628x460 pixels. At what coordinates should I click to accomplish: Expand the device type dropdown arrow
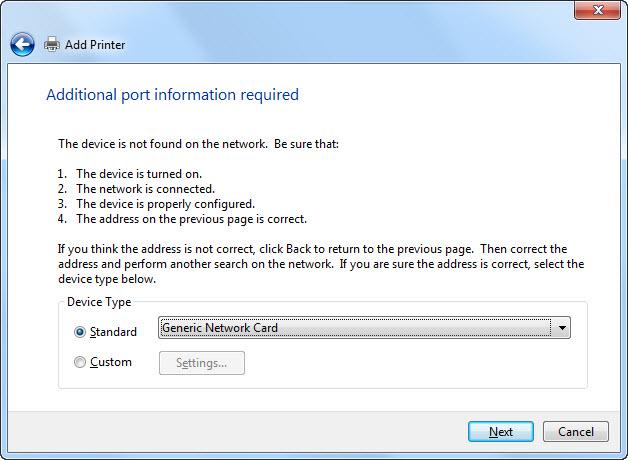[562, 328]
